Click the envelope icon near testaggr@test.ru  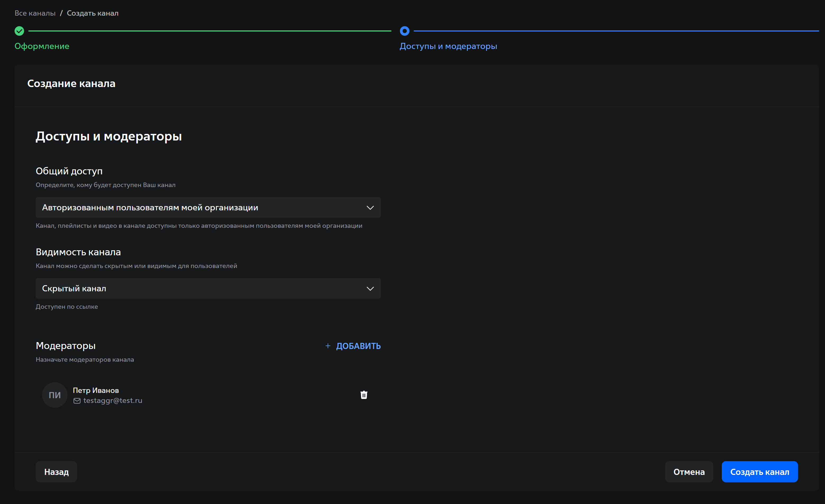click(77, 401)
